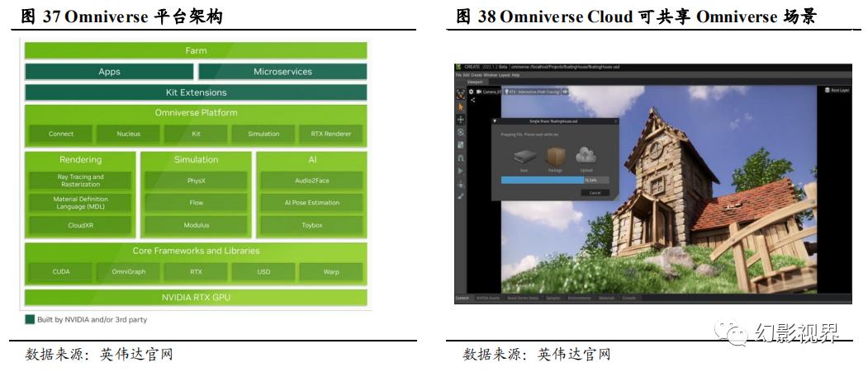Open viewport settings gear icon
The image size is (868, 372).
pos(471,92)
